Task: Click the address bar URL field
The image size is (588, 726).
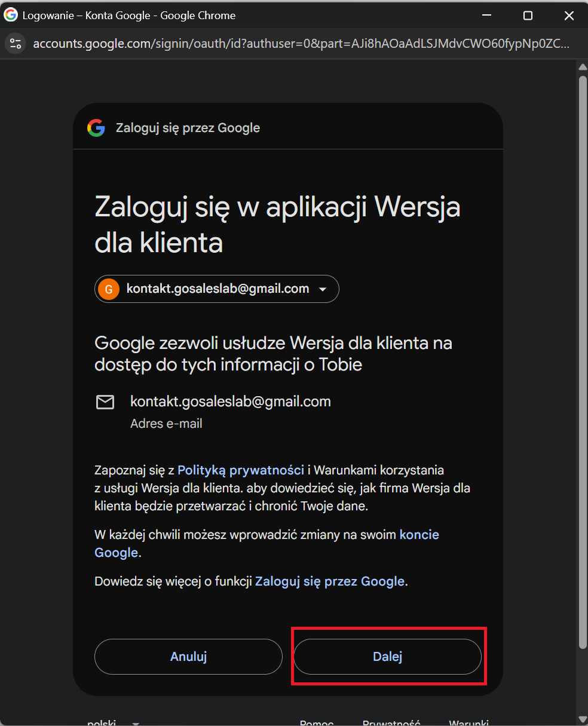Action: tap(301, 44)
